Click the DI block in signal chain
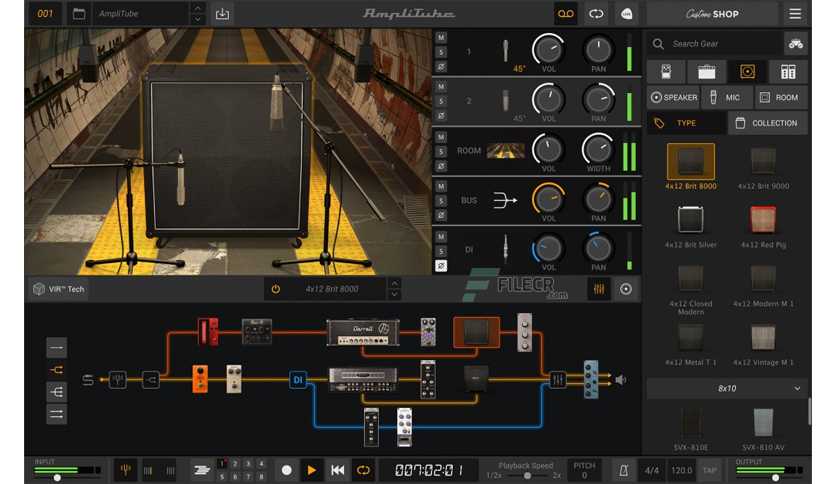This screenshot has width=836, height=484. point(298,380)
